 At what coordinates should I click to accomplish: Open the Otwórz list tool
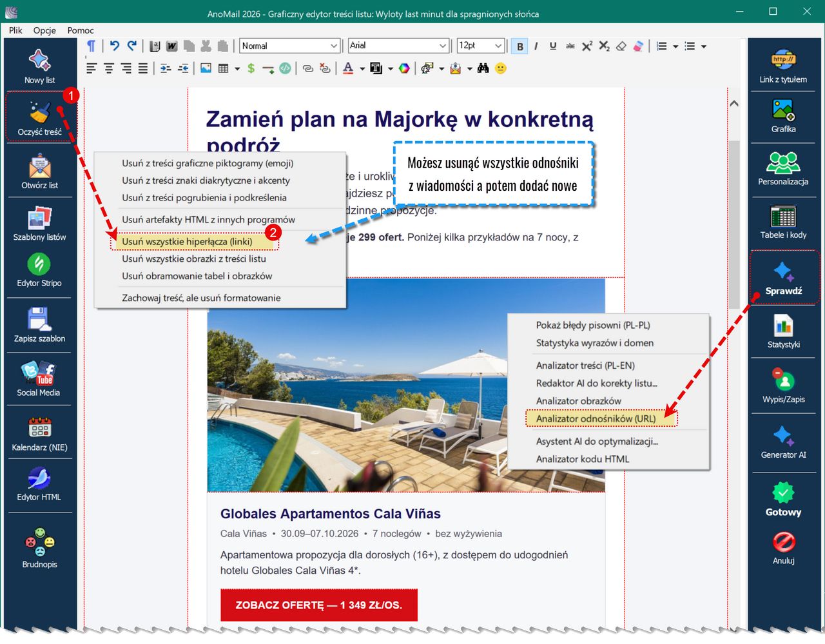(x=39, y=170)
